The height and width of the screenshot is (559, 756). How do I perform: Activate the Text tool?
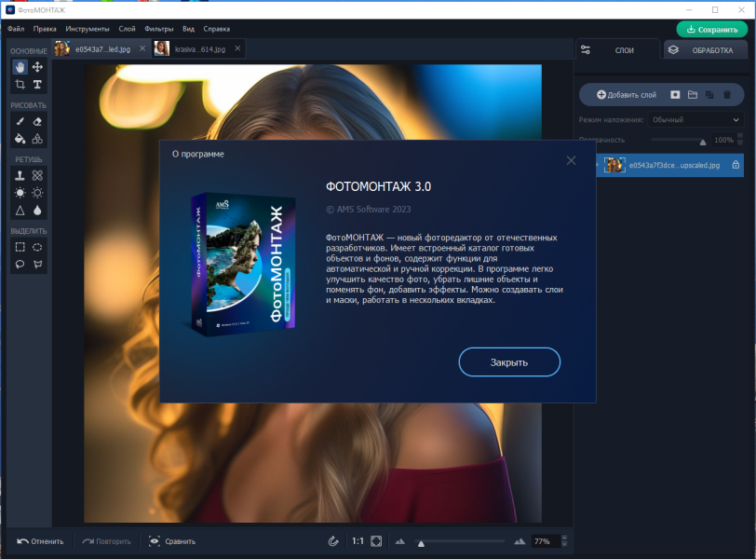pos(37,85)
